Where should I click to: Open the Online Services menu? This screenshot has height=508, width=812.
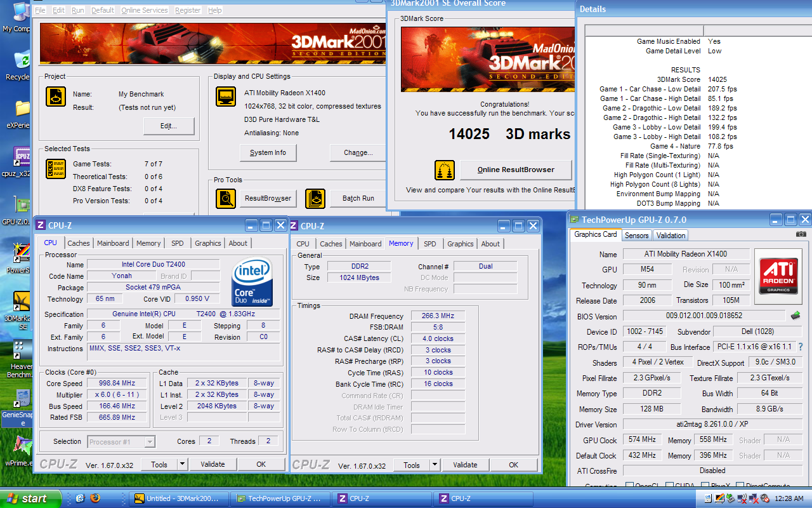145,10
